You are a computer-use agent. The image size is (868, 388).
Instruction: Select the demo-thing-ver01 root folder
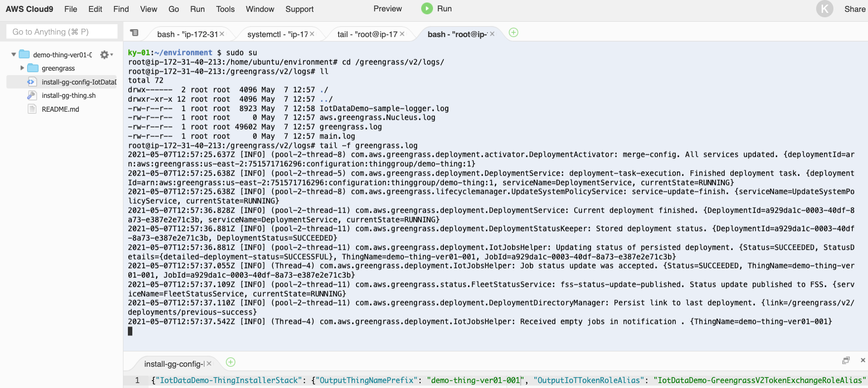[x=62, y=54]
